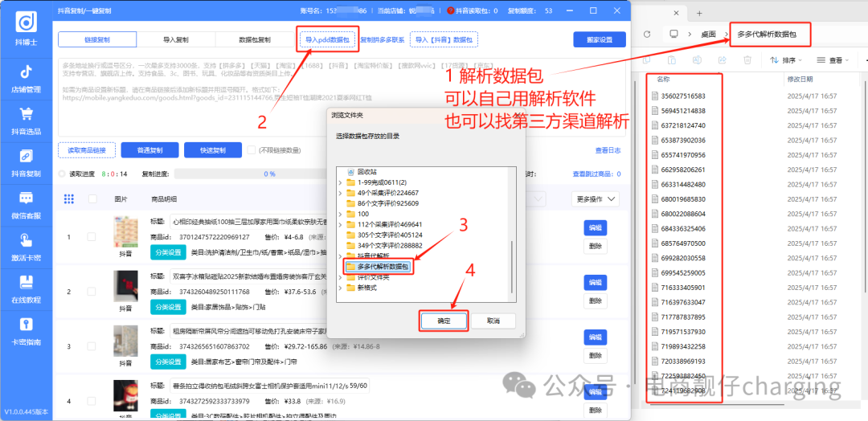Expand the folder named 100
Screen dimensions: 868x421
pos(340,214)
